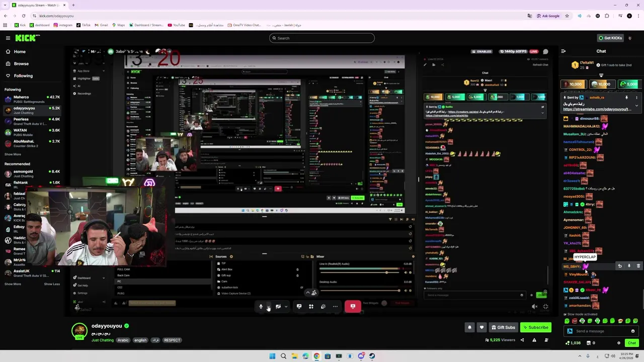Open Peerless channel in Following list

point(32,121)
